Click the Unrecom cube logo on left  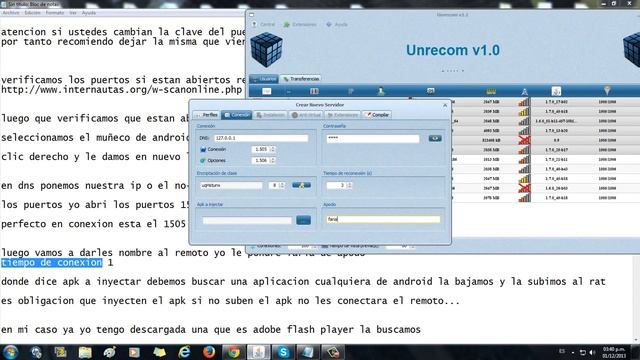coord(266,50)
